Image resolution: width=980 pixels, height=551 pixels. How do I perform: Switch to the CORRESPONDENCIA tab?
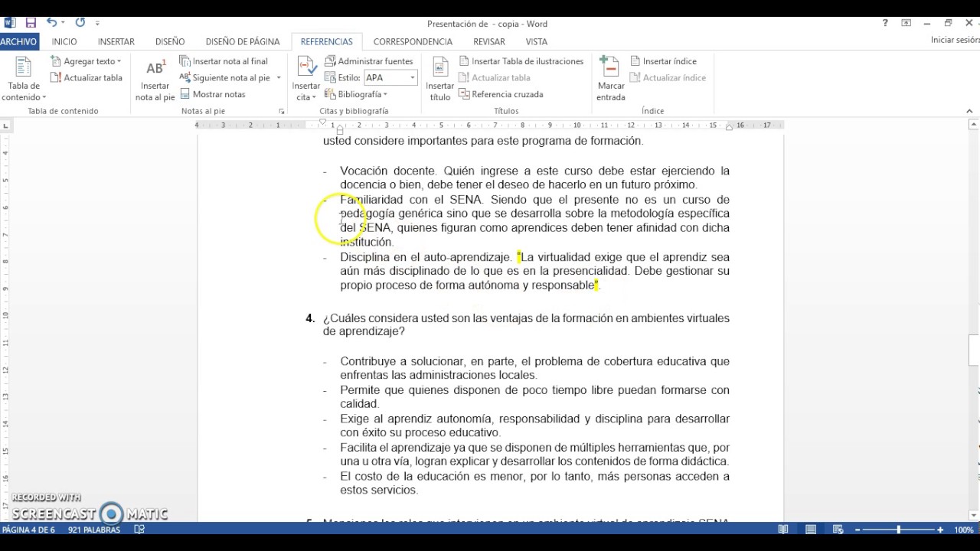click(413, 41)
